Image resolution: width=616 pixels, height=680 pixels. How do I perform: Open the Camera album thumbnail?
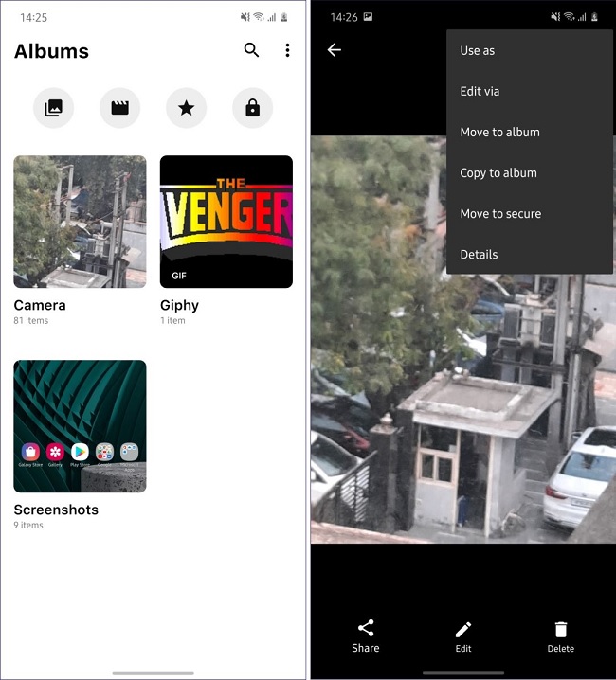(80, 222)
